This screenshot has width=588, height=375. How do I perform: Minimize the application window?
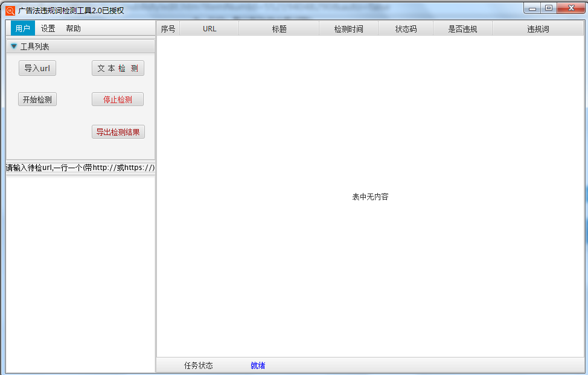[x=532, y=8]
